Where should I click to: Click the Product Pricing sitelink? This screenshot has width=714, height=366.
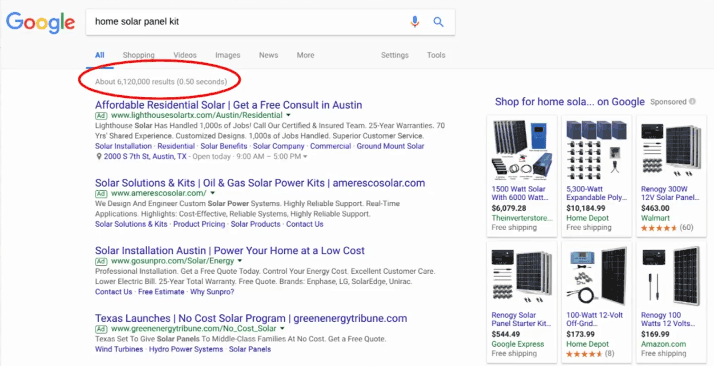[199, 224]
